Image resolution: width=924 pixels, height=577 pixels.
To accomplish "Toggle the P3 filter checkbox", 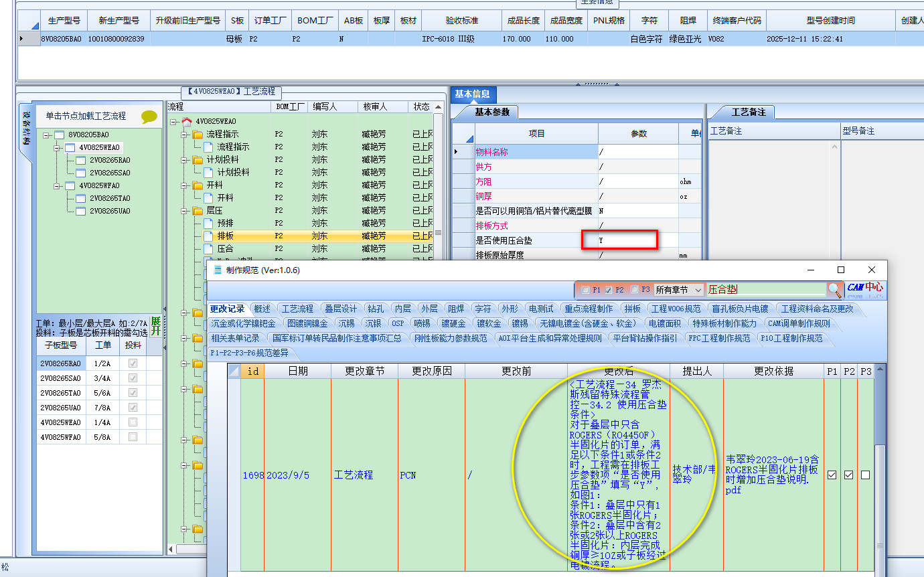I will tap(634, 290).
